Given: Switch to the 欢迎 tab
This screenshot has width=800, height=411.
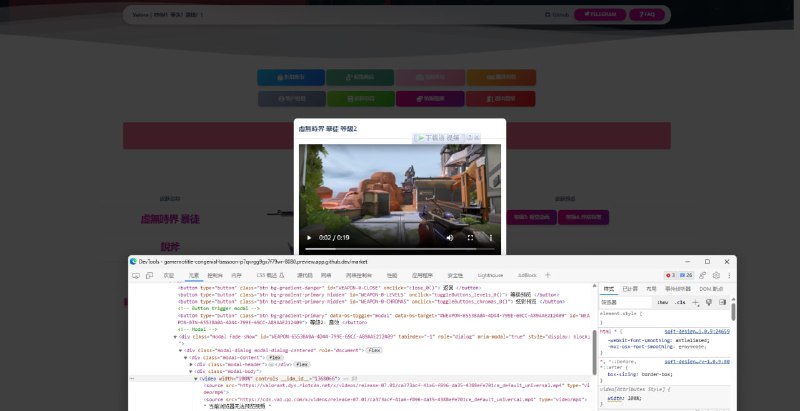Looking at the screenshot, I should coord(168,275).
